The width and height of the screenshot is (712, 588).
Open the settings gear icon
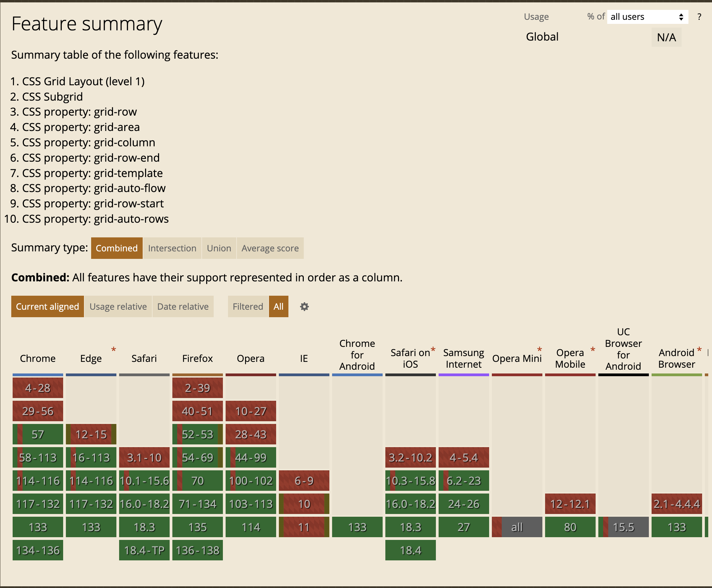(304, 307)
